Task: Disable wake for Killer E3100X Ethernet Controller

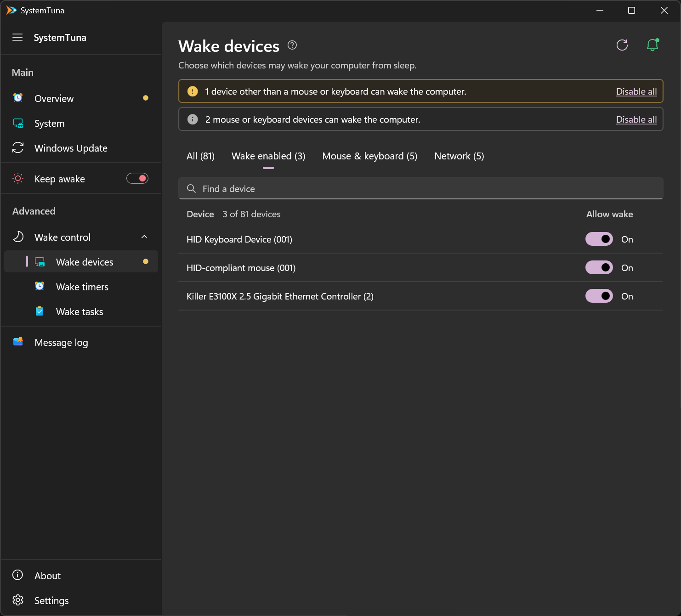Action: point(599,296)
